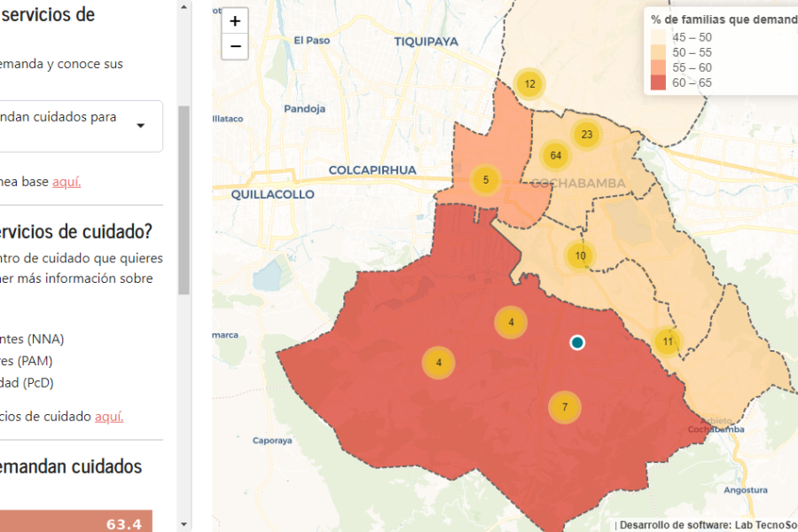This screenshot has width=798, height=532.
Task: Click the Pandoja map label
Action: tap(304, 108)
